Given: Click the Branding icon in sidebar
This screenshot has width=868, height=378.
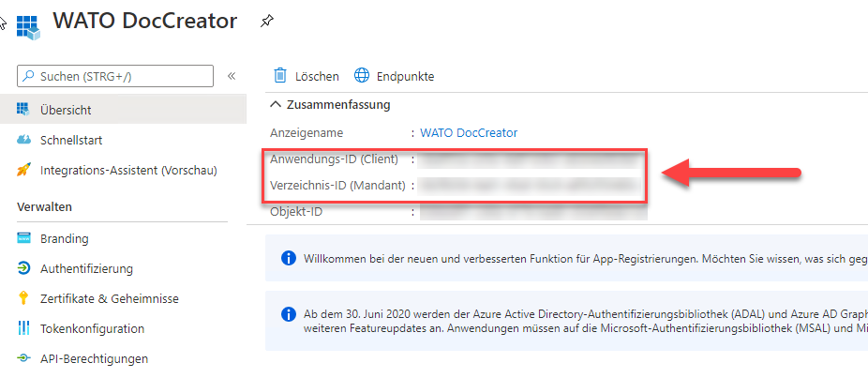Looking at the screenshot, I should (x=24, y=238).
